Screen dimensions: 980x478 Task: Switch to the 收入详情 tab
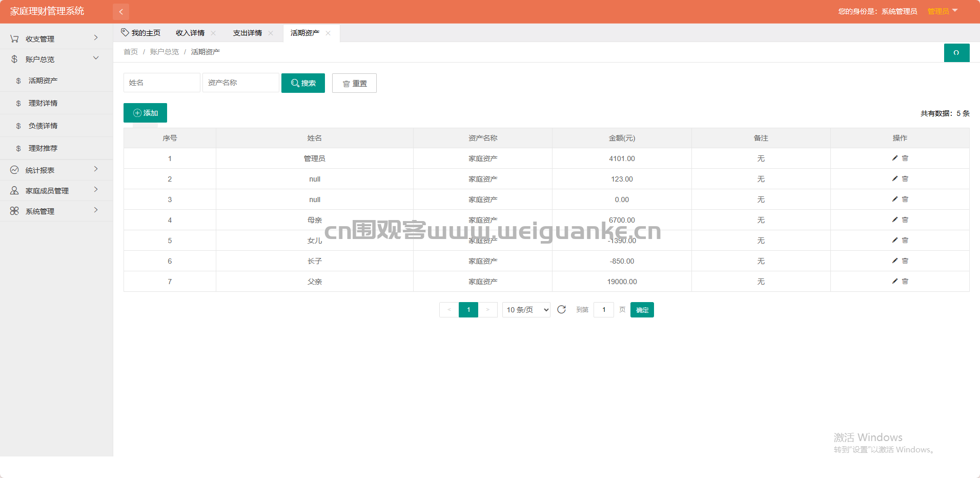click(x=190, y=33)
